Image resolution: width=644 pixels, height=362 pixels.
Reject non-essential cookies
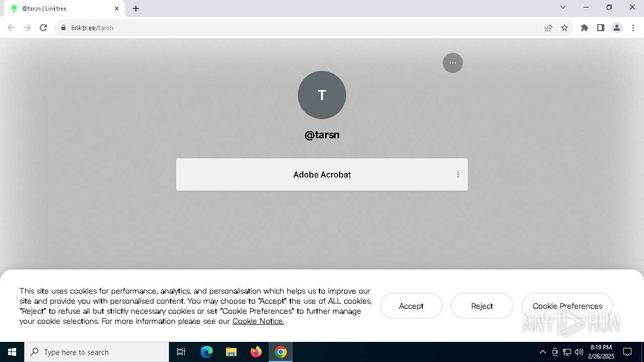482,306
